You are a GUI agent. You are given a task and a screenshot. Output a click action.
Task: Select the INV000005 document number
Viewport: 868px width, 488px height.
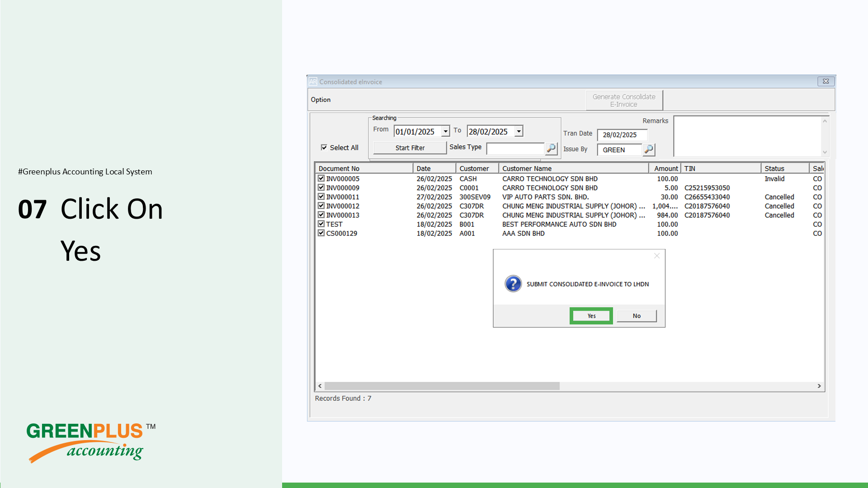point(343,179)
